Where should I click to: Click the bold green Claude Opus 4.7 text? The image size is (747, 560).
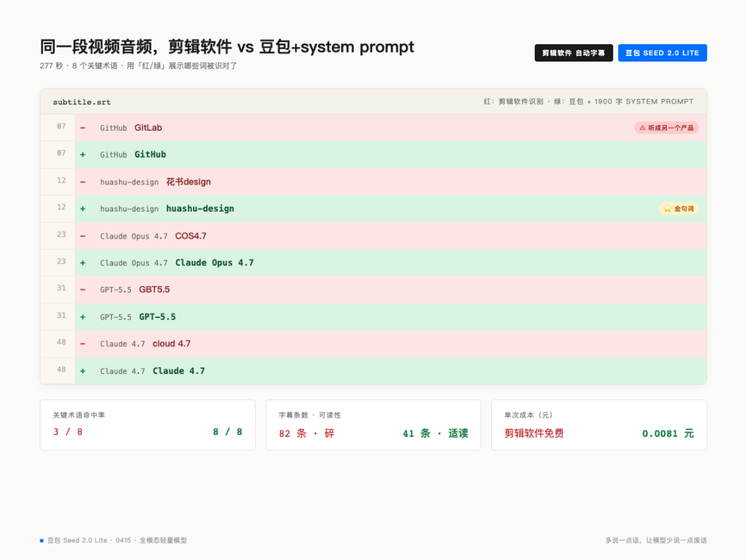coord(214,263)
